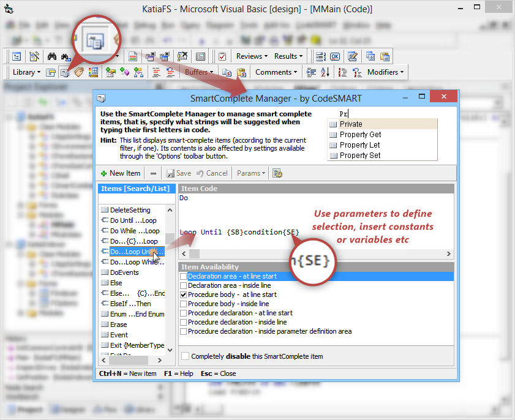The height and width of the screenshot is (420, 515).
Task: Click the purple cube add icon
Action: coord(125,72)
